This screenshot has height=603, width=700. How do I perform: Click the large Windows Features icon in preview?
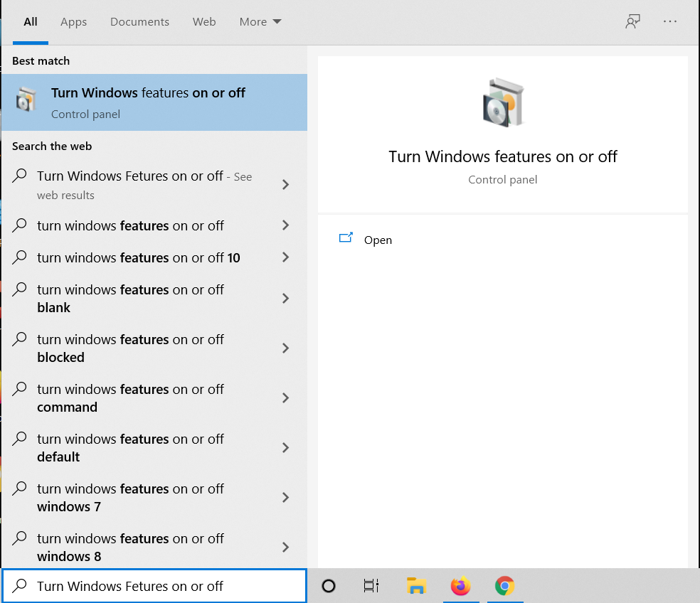click(x=503, y=102)
